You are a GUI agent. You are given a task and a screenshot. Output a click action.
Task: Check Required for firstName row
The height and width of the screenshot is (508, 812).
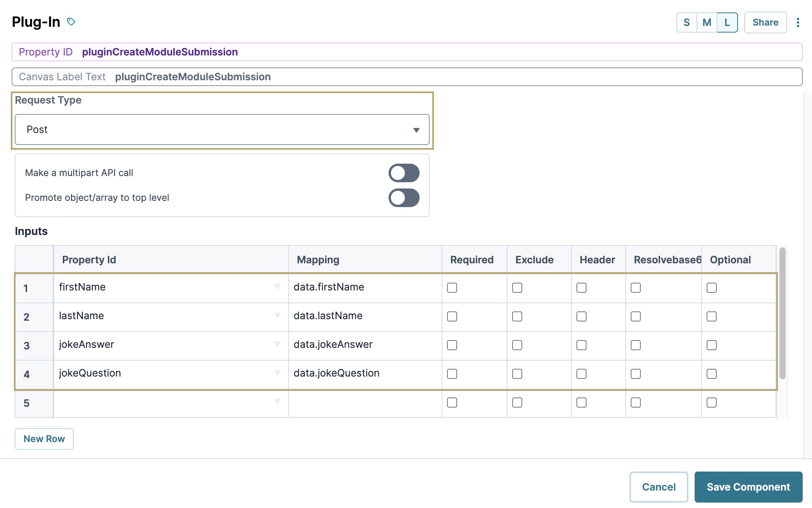(452, 288)
